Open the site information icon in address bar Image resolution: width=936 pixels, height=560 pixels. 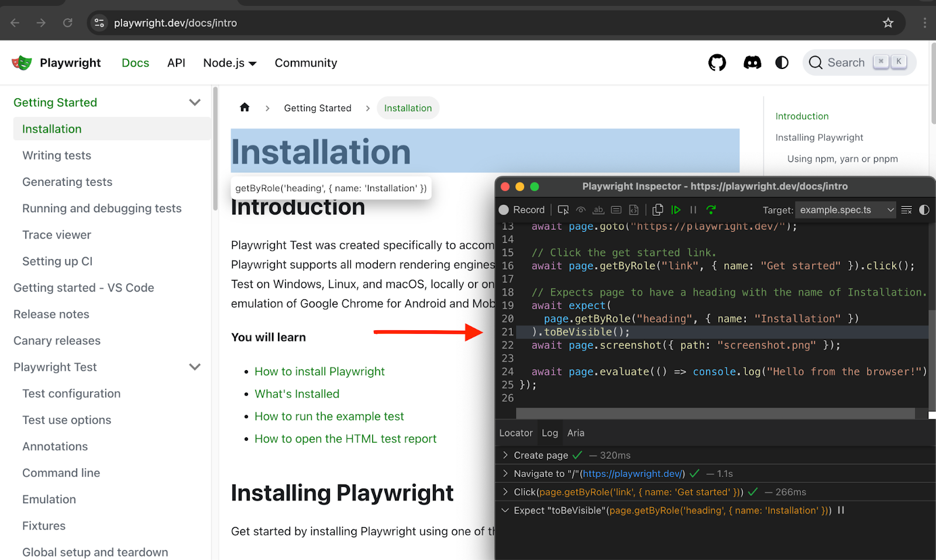tap(99, 23)
